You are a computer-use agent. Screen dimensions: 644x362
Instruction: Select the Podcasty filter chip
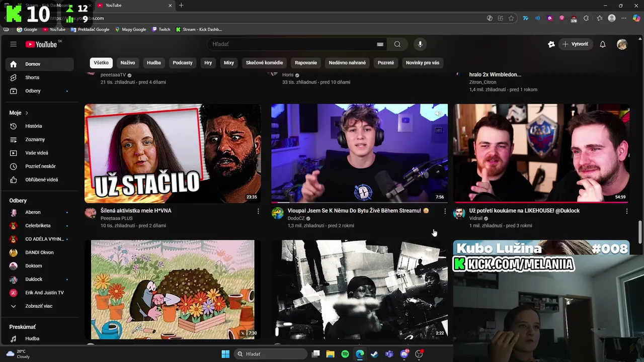click(x=183, y=63)
